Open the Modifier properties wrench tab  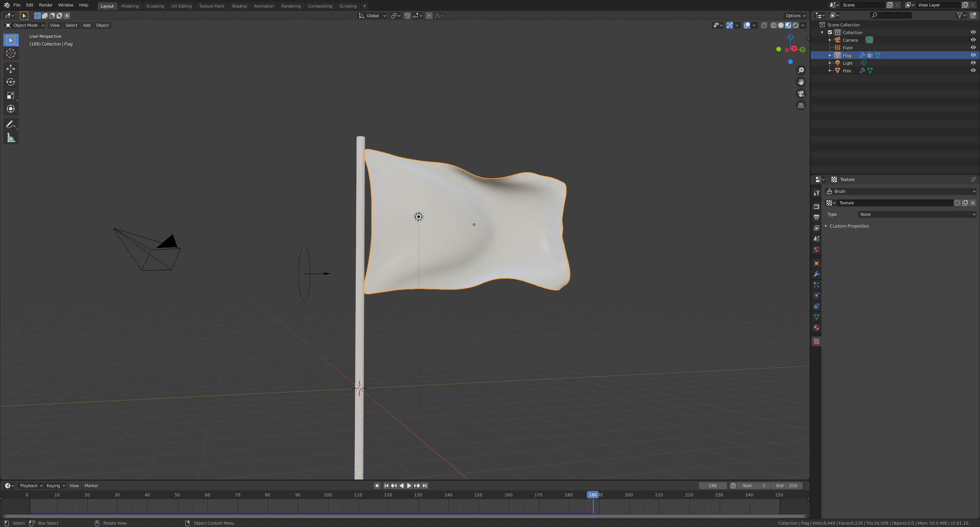click(816, 274)
